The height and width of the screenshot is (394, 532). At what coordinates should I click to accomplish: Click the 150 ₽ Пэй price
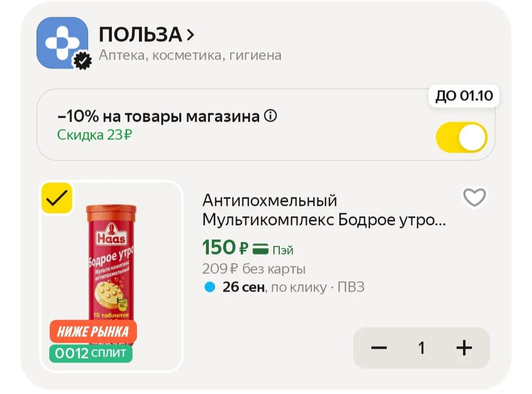point(248,247)
